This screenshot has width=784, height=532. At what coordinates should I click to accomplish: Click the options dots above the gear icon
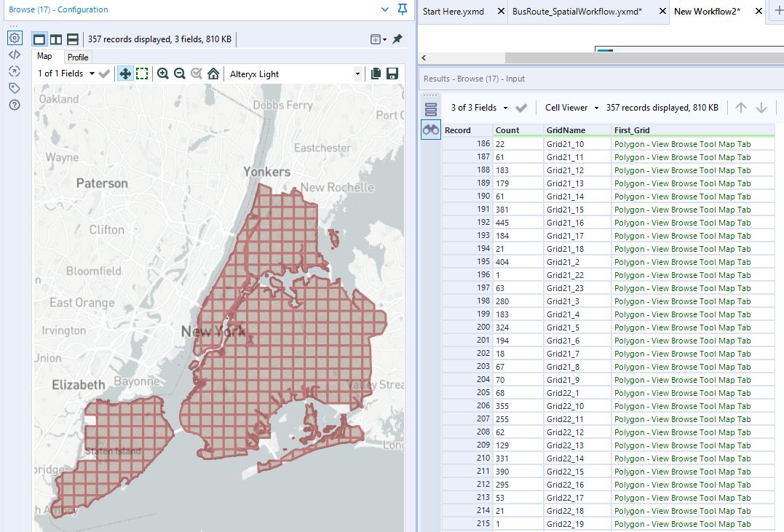click(x=14, y=26)
